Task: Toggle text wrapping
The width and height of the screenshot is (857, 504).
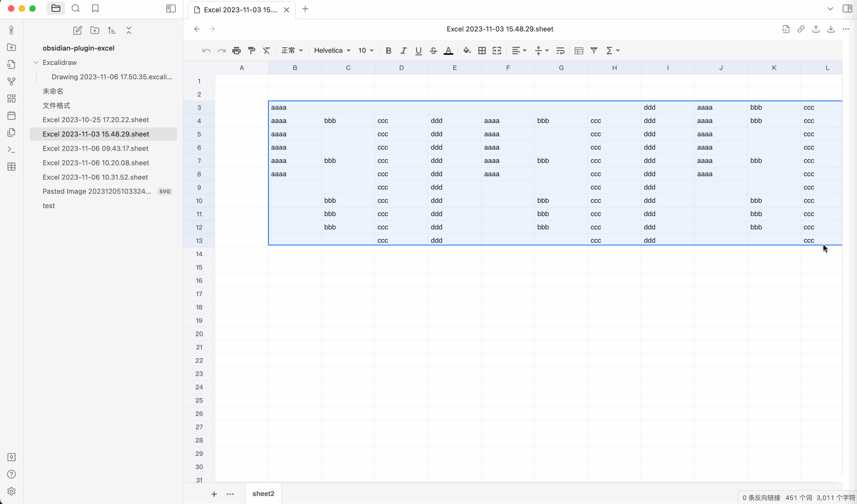Action: tap(560, 51)
